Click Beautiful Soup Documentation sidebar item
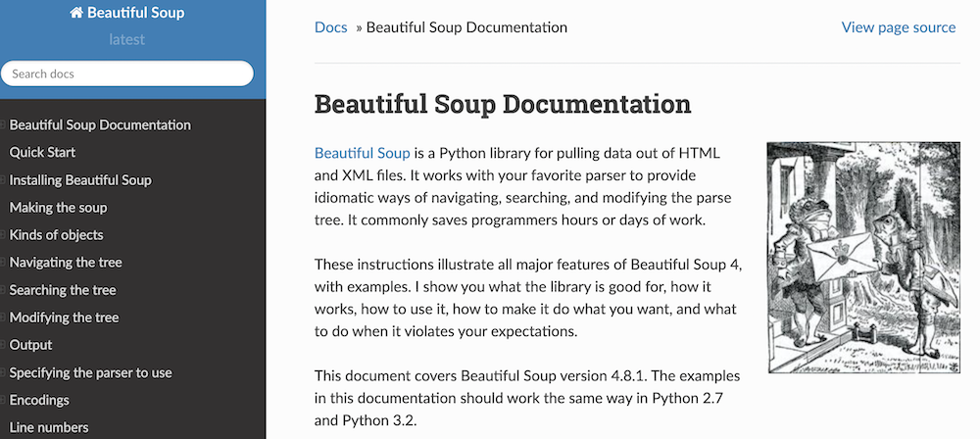 click(100, 124)
